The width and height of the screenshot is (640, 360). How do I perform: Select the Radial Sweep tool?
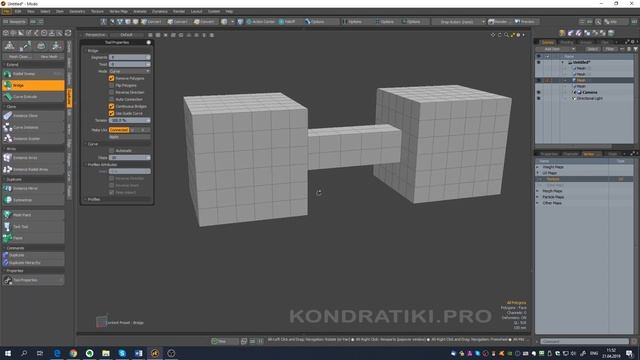(x=33, y=74)
